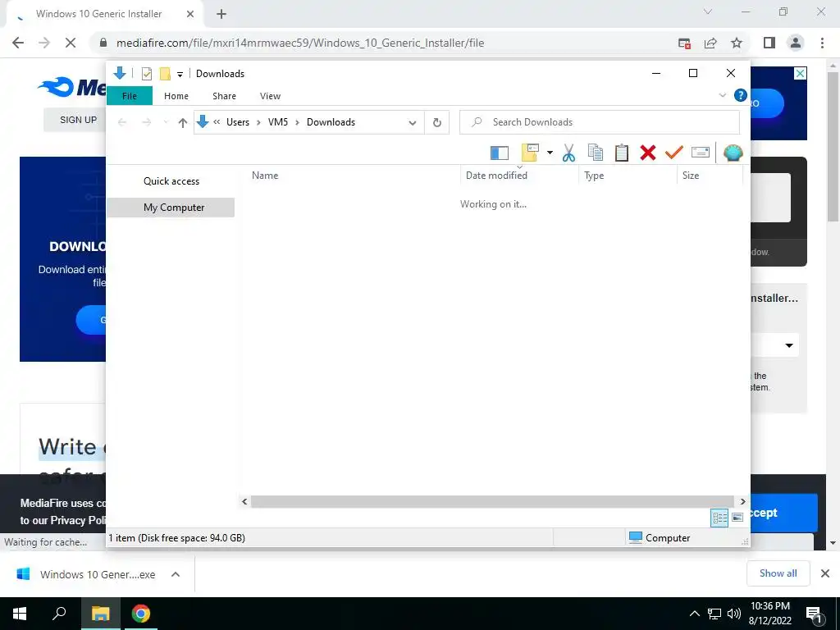Open Customize Quick Access Toolbar dropdown
This screenshot has width=840, height=630.
pyautogui.click(x=180, y=75)
